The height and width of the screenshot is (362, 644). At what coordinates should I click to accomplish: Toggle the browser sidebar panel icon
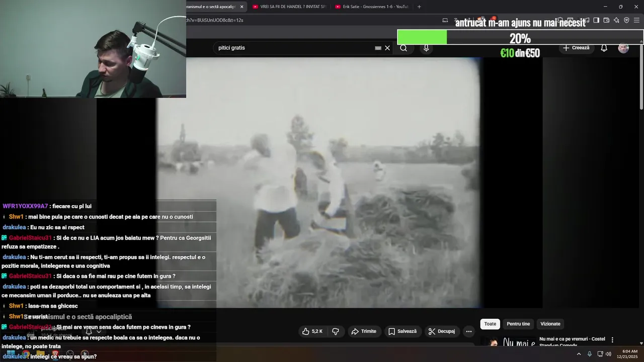[x=596, y=20]
